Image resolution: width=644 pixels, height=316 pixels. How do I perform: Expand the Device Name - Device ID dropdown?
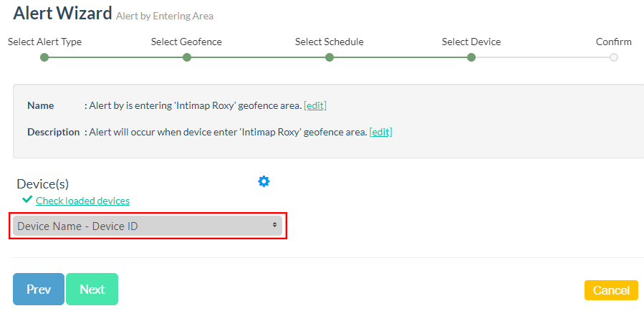[x=143, y=226]
